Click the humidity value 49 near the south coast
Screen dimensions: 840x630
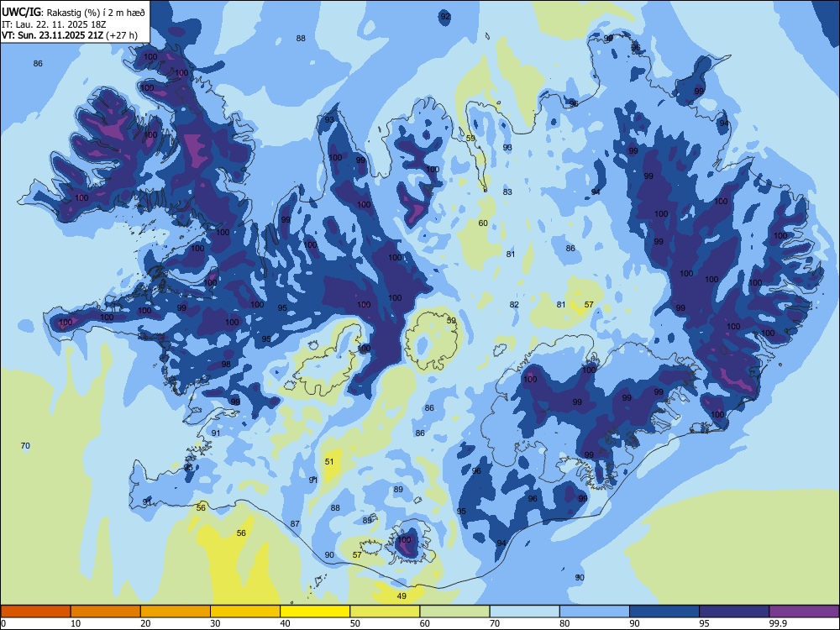click(x=402, y=596)
